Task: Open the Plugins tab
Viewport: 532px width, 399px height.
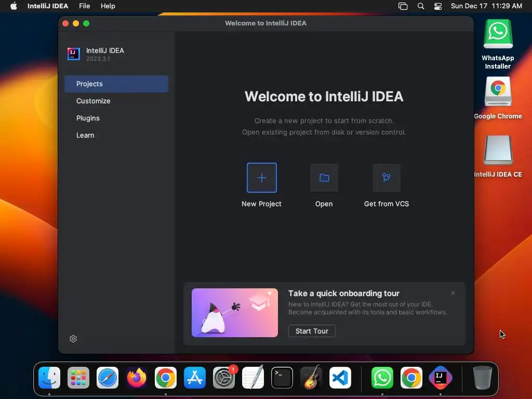Action: coord(116,118)
